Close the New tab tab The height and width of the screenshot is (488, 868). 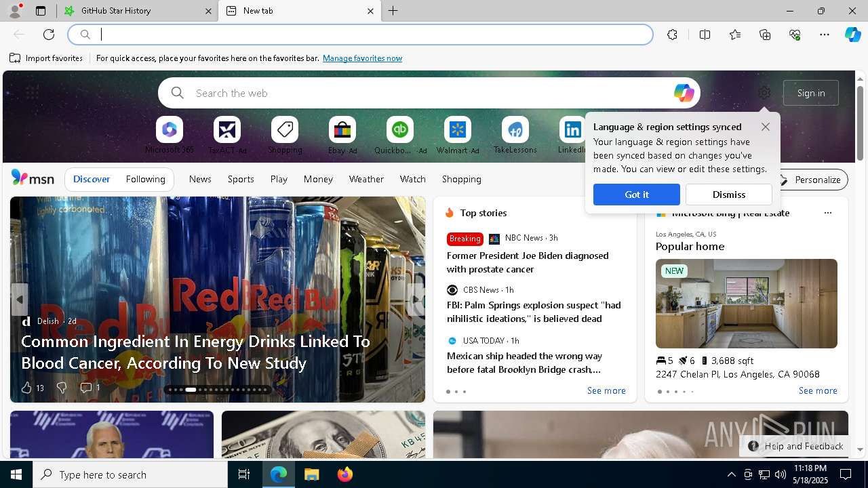[x=370, y=11]
